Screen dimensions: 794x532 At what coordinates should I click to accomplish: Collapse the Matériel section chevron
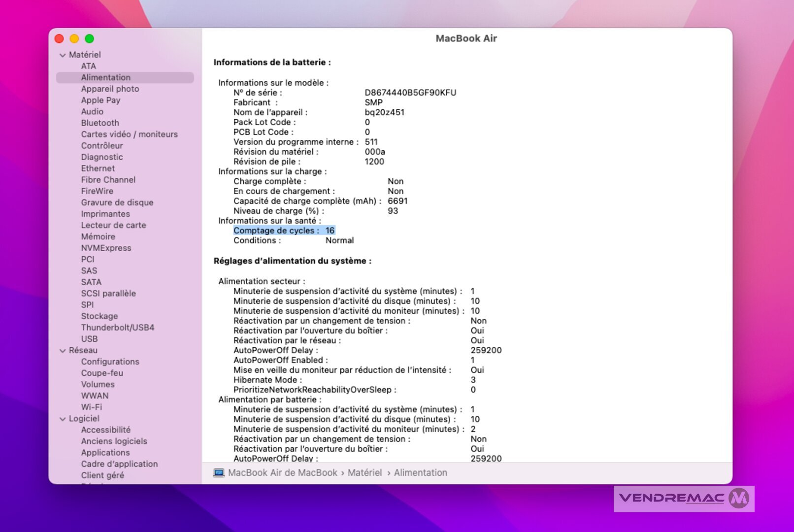63,55
